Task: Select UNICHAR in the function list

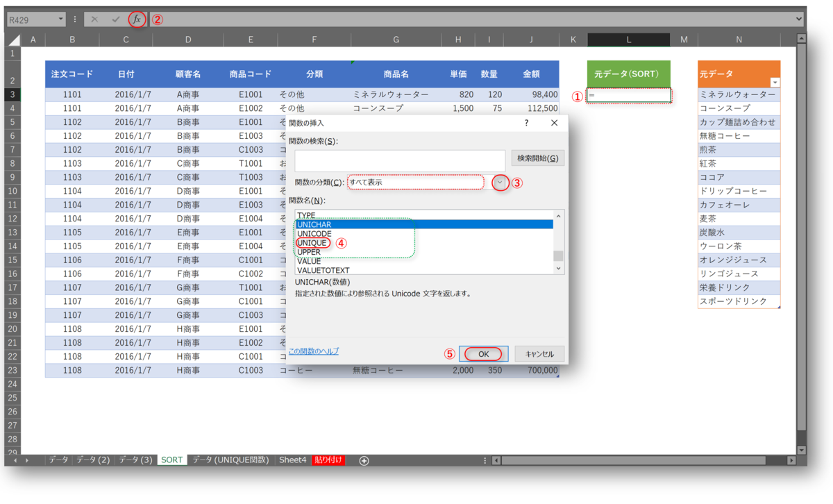Action: (424, 225)
